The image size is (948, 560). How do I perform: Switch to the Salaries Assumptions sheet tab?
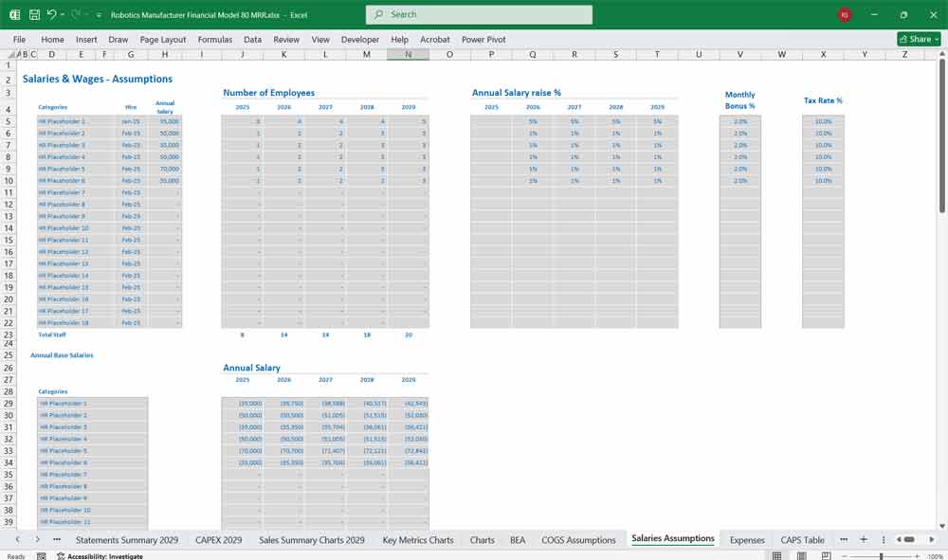click(672, 539)
